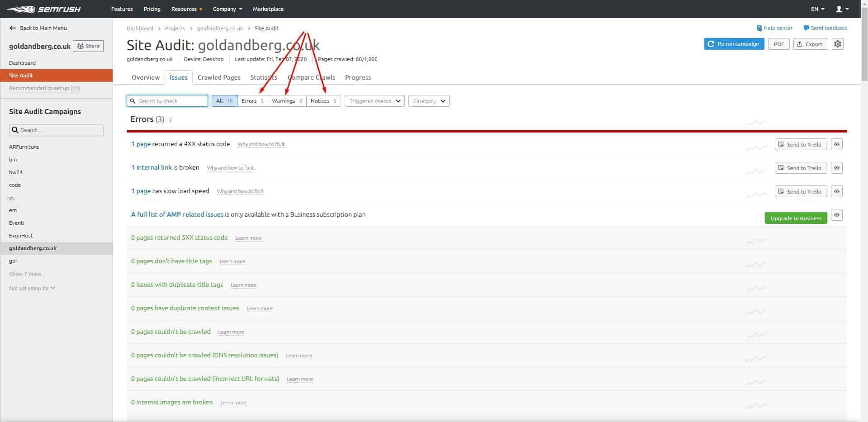Click Recommended to set up (11)
Viewport: 868px width, 422px height.
(44, 88)
